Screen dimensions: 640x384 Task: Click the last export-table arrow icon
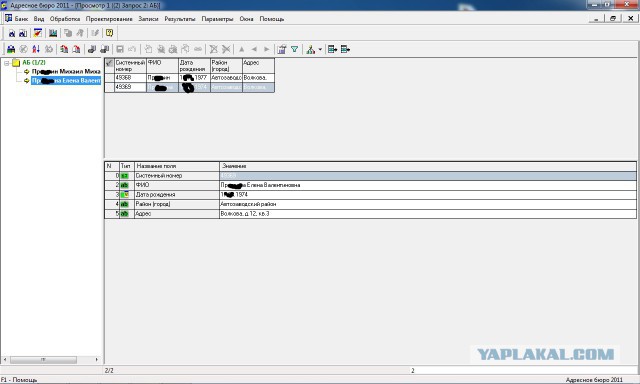pyautogui.click(x=345, y=49)
